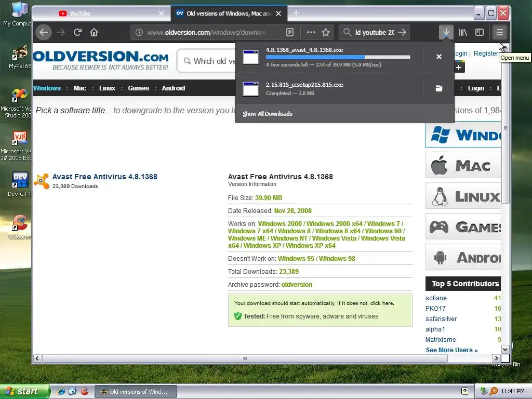Click the forward navigation arrow
532x399 pixels.
point(61,32)
